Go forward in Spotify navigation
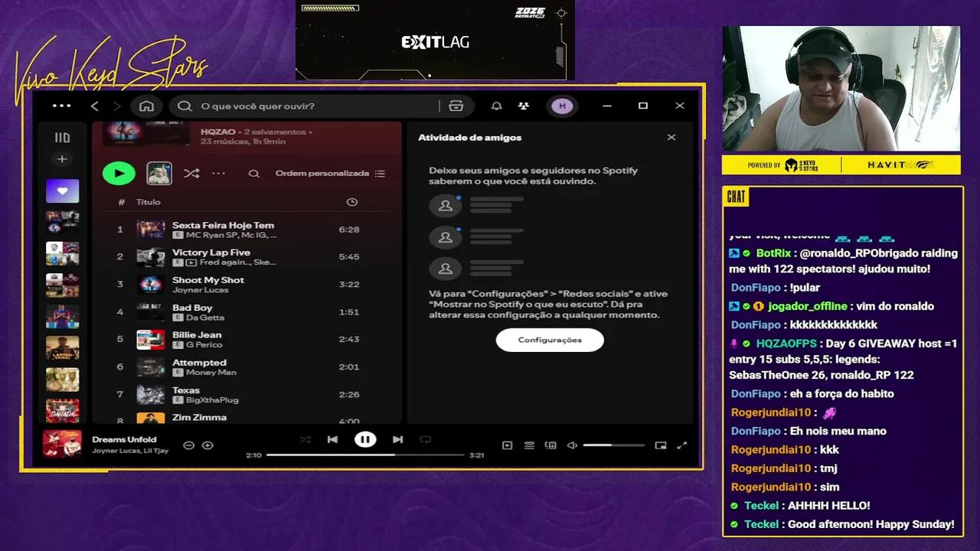Image resolution: width=980 pixels, height=551 pixels. [116, 106]
